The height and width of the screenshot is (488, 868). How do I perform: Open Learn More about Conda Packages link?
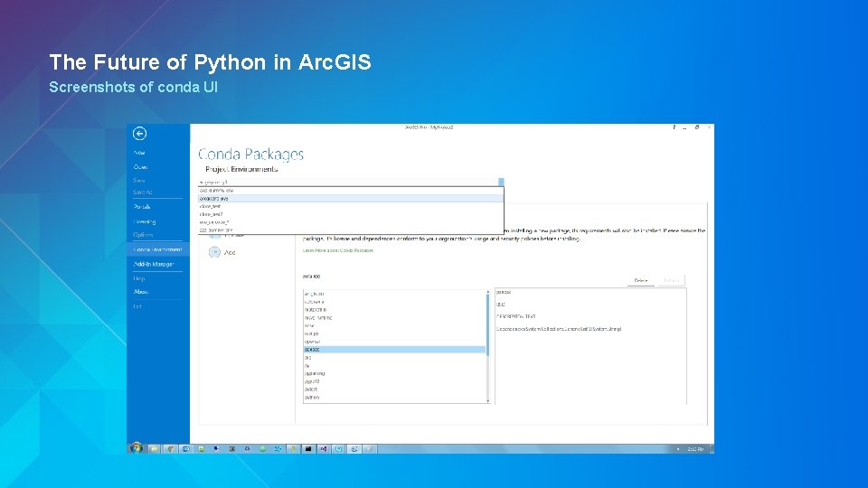click(337, 250)
